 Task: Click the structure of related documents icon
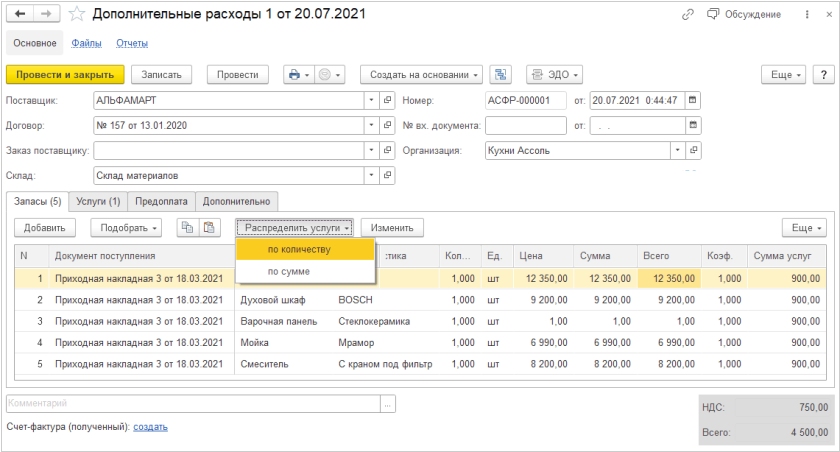(502, 75)
